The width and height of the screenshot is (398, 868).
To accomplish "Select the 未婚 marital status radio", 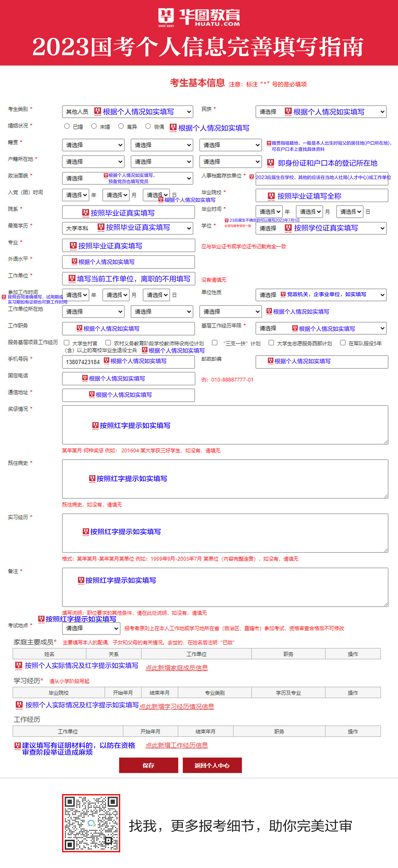I will [94, 126].
